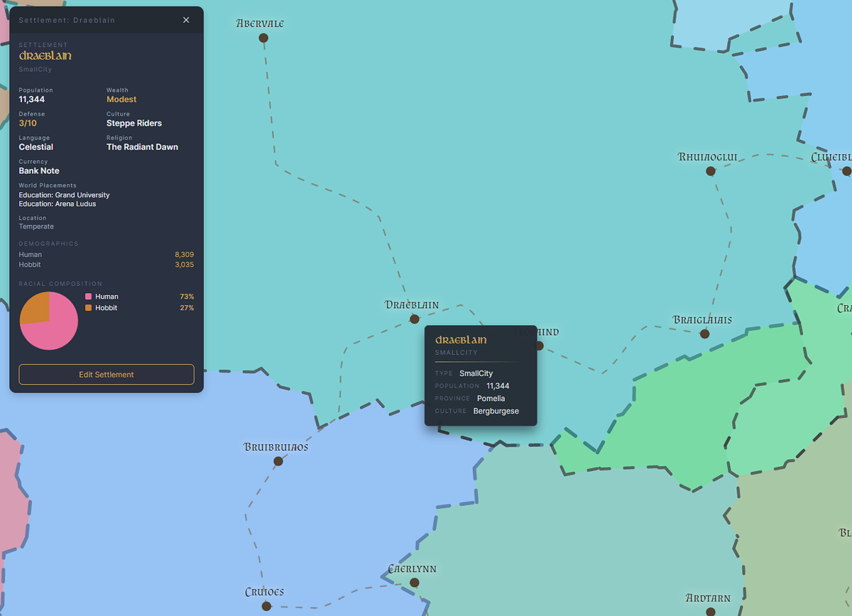Select the Draeblain settlement dot on map
Viewport: 852px width, 616px height.
[415, 319]
